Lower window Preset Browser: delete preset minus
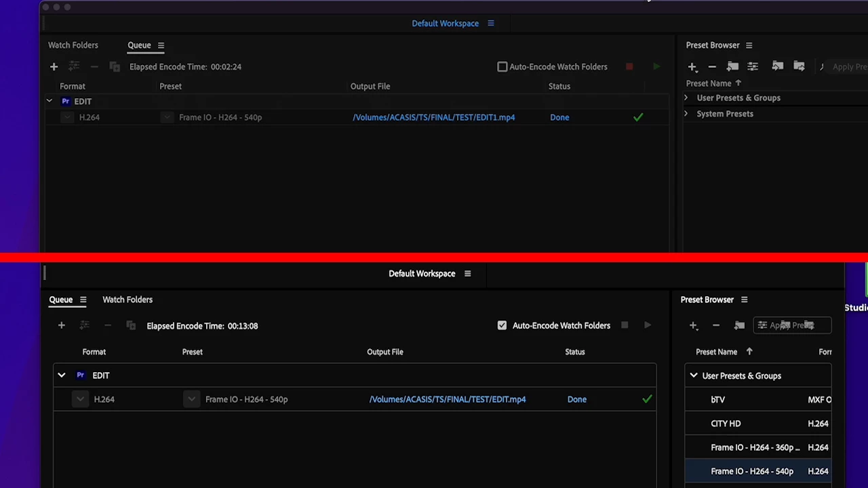 pyautogui.click(x=716, y=325)
